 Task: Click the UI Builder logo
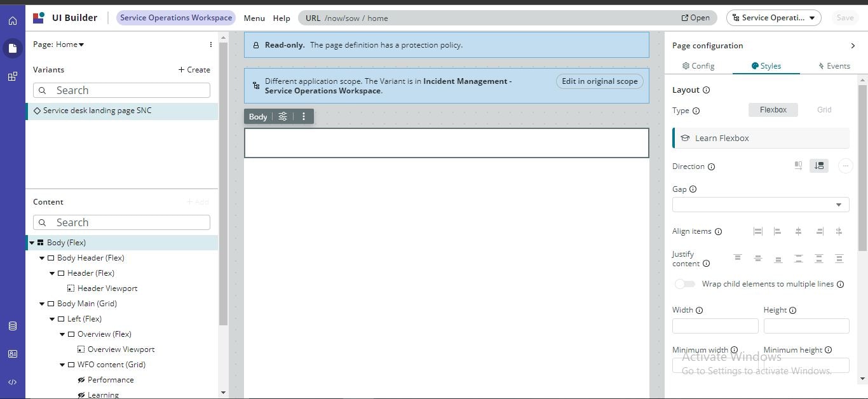39,18
